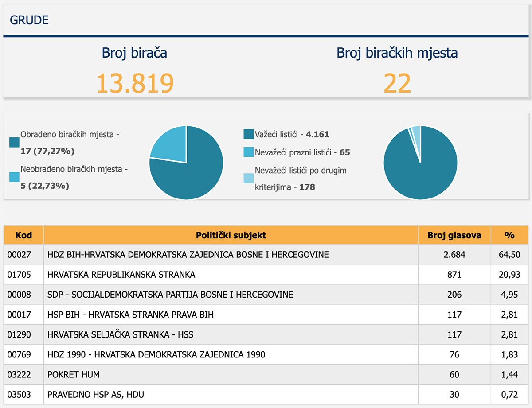
Task: Click percentage cell '1,83'
Action: (x=510, y=354)
